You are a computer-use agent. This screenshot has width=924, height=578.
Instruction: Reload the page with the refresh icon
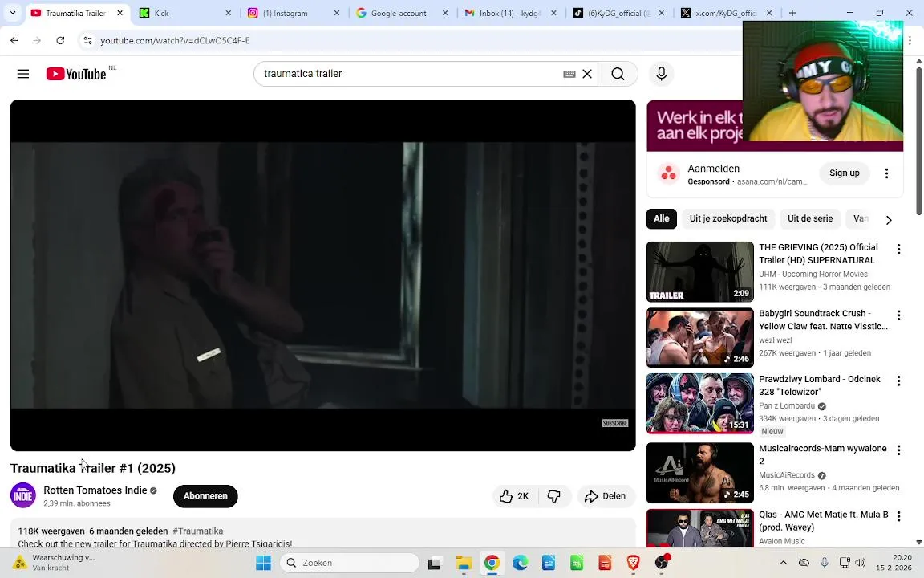click(60, 40)
